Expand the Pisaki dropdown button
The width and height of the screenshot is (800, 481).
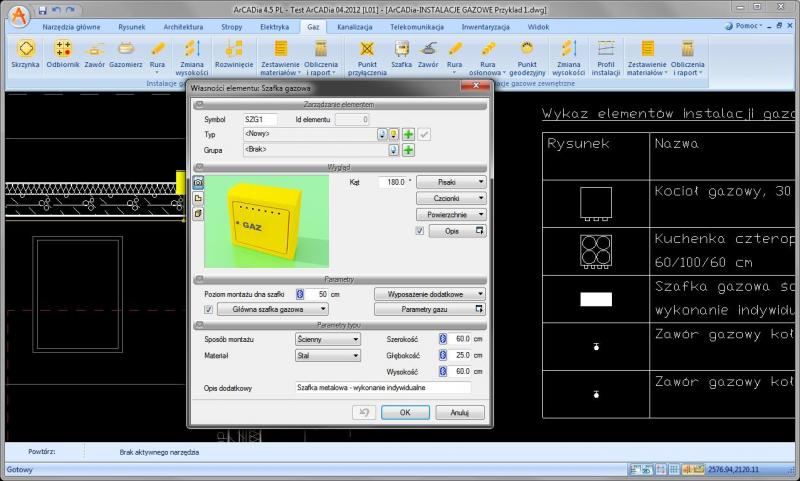(x=450, y=182)
